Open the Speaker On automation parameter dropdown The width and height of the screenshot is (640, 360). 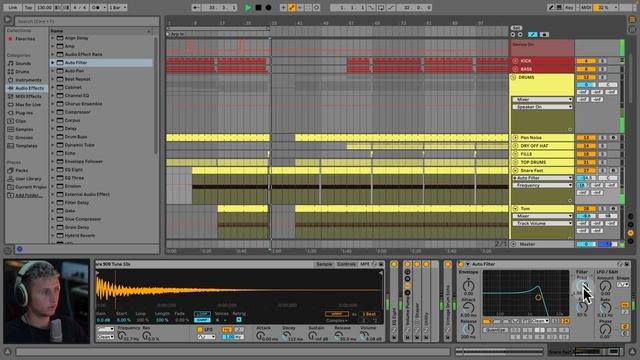point(542,107)
